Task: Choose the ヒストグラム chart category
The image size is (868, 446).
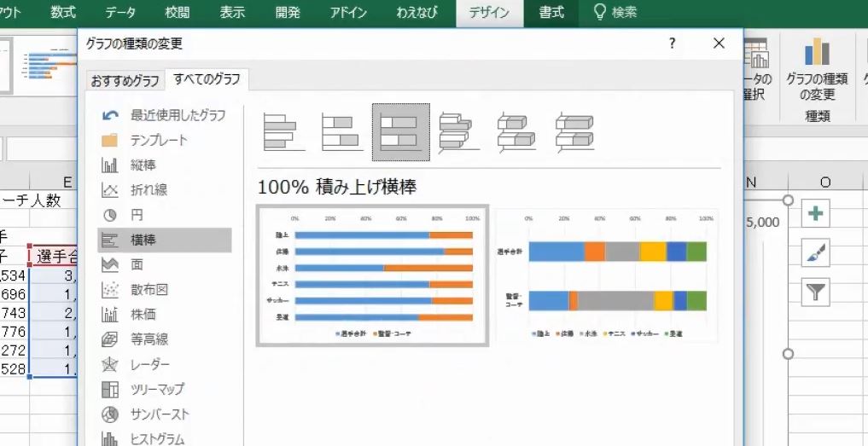Action: (x=165, y=439)
